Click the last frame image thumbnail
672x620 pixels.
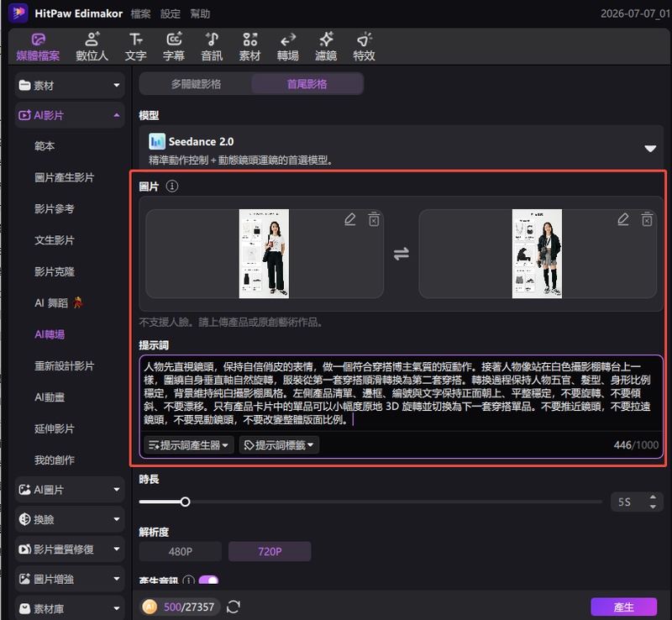click(x=537, y=254)
